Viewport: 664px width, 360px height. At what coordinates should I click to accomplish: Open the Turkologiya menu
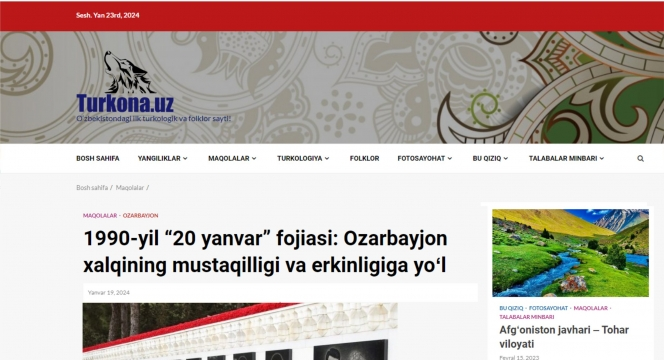(300, 158)
